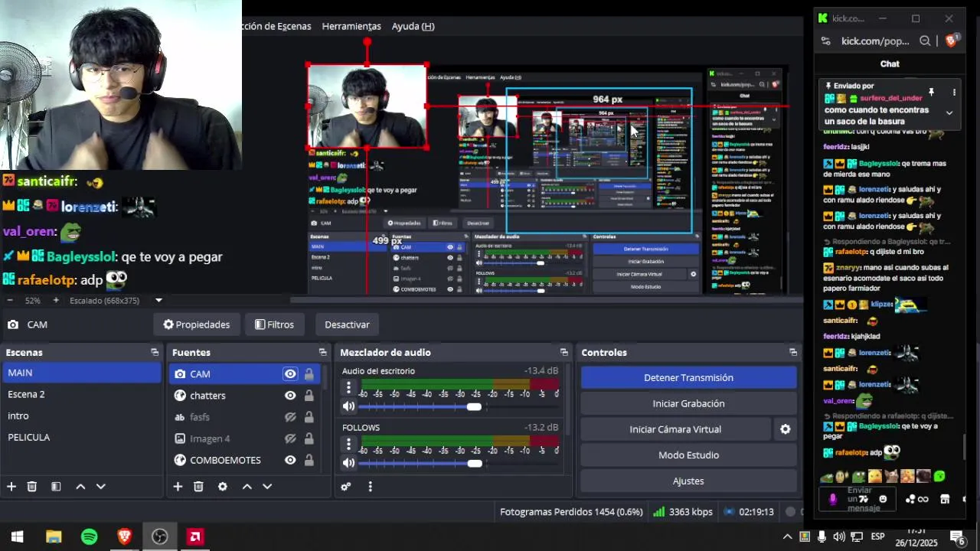Open audio mixer three-dot menu at bottom
The width and height of the screenshot is (980, 551).
coord(370,487)
